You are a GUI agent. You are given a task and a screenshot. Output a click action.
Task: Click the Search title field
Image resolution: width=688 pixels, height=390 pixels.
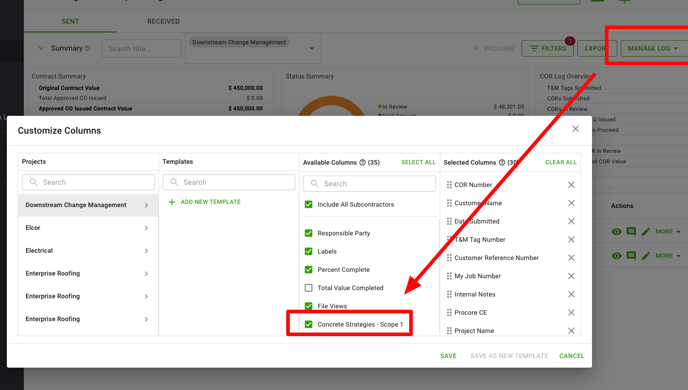click(x=142, y=48)
